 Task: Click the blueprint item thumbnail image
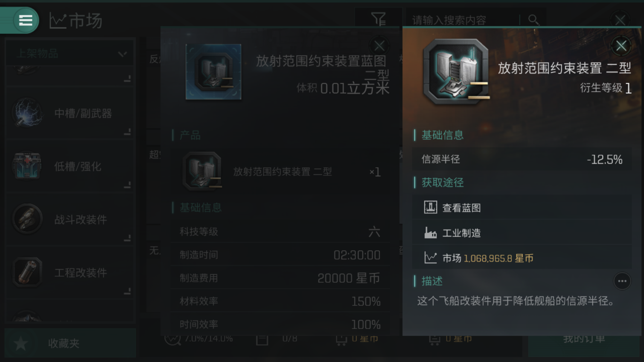click(x=213, y=72)
